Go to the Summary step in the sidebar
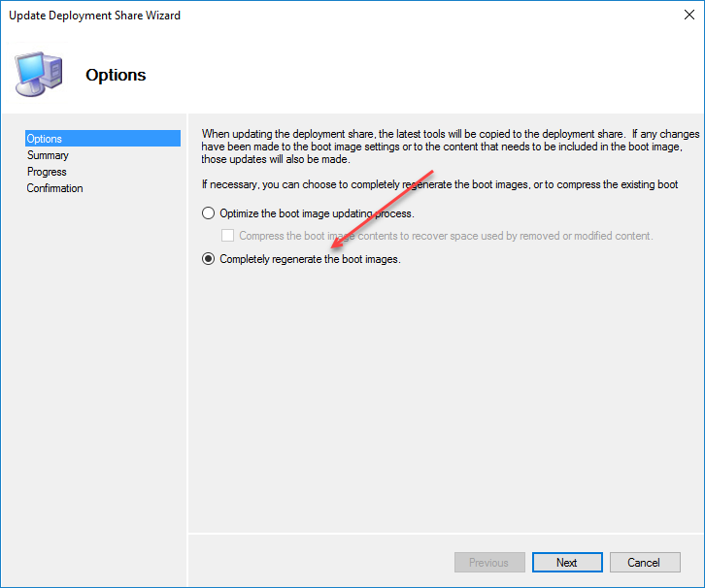705x588 pixels. [x=48, y=155]
